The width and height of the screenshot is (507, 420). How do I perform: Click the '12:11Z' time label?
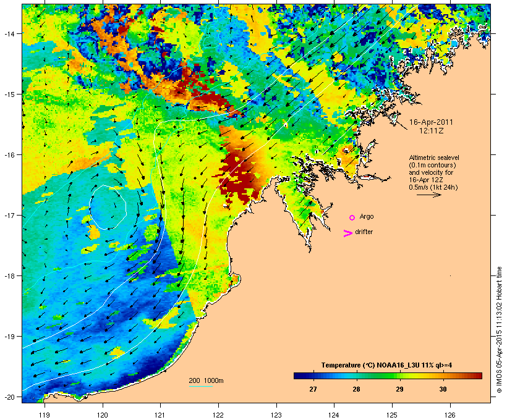point(432,131)
